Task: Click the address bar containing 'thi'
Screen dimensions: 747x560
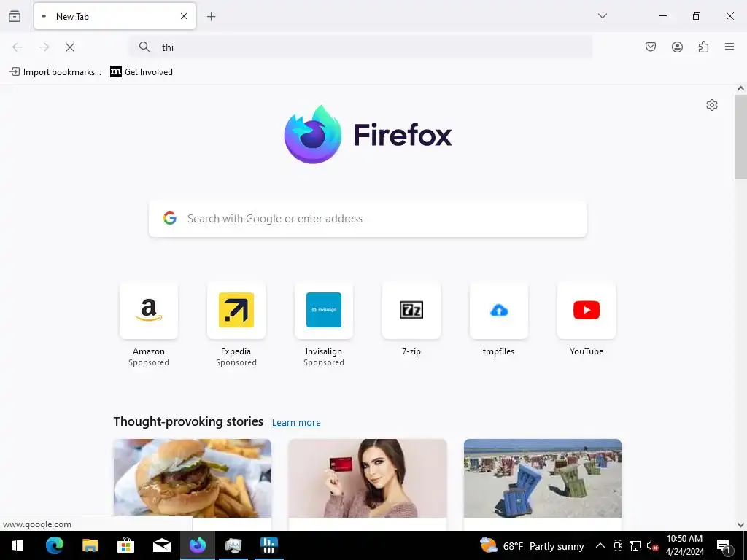Action: [360, 47]
